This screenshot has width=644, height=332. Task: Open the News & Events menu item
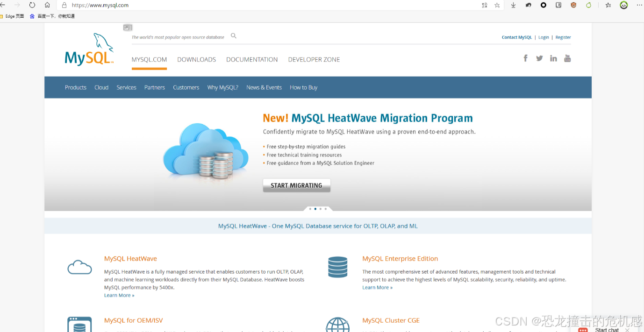264,87
